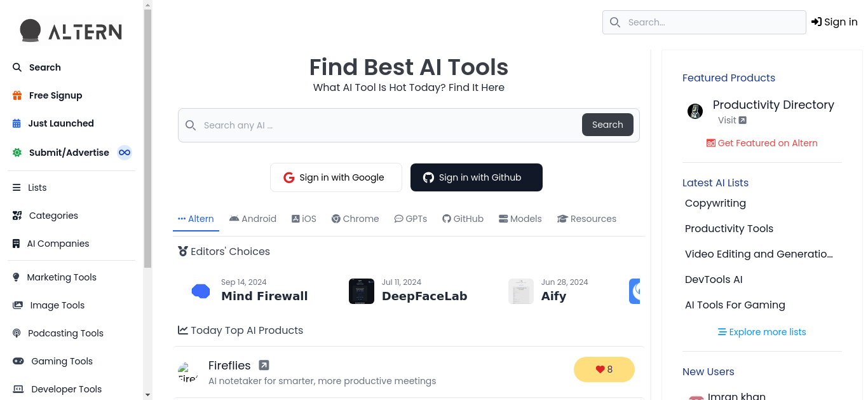Click Sign in at top right

(x=834, y=22)
